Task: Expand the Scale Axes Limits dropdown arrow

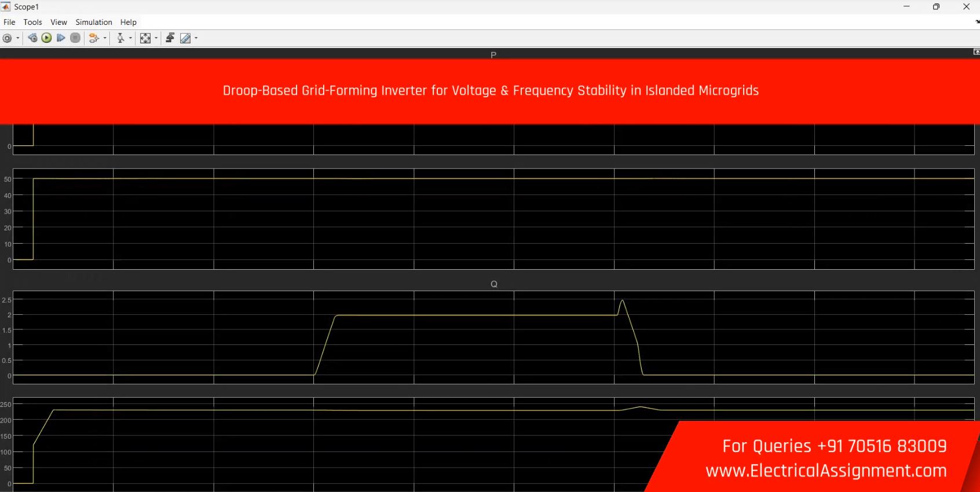Action: (156, 38)
